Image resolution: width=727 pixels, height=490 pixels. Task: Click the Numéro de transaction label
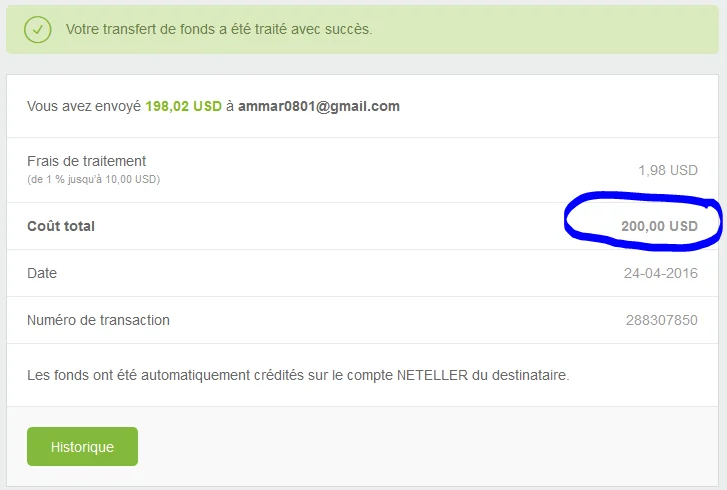coord(98,320)
